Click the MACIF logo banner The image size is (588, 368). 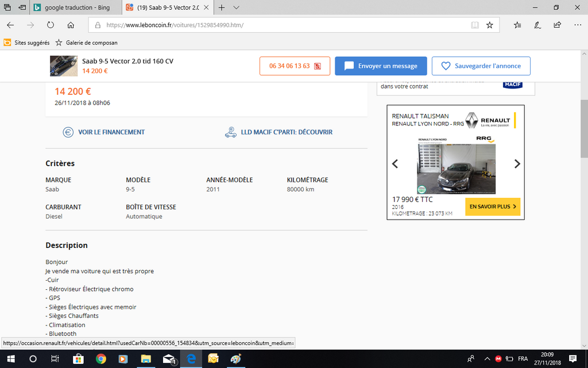[513, 85]
